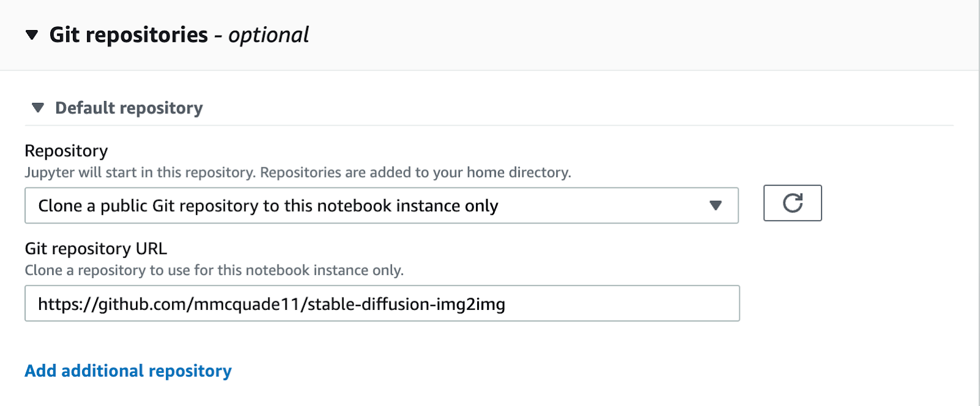Viewport: 980px width, 406px height.
Task: Click the 'Repositories are added to your home directory' sentence
Action: click(415, 173)
